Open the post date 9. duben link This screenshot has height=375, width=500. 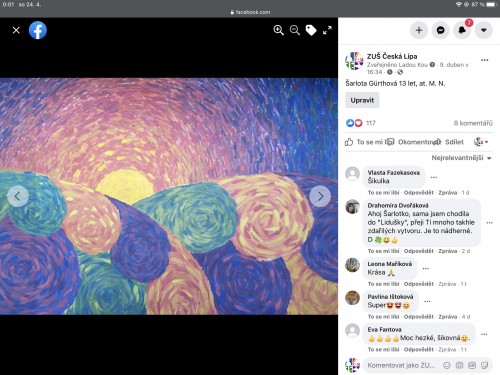tap(454, 65)
